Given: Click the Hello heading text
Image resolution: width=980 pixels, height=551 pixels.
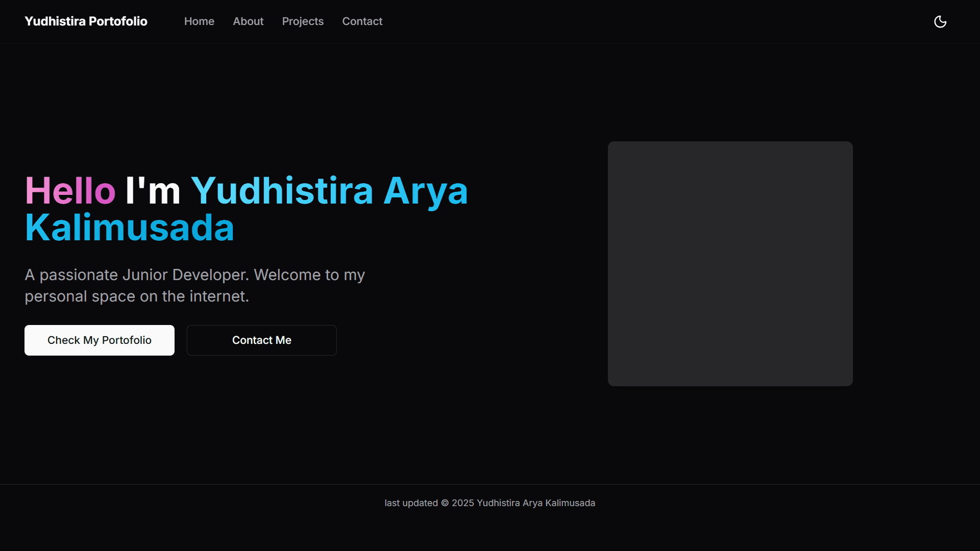Looking at the screenshot, I should tap(69, 189).
